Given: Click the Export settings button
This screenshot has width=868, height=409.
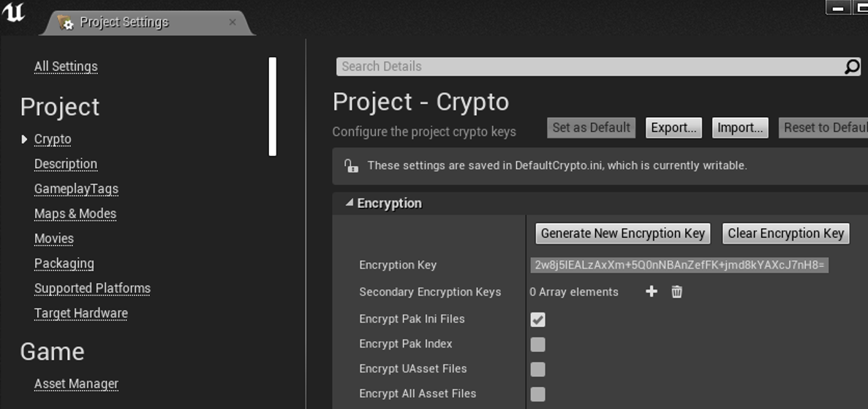Looking at the screenshot, I should 673,127.
